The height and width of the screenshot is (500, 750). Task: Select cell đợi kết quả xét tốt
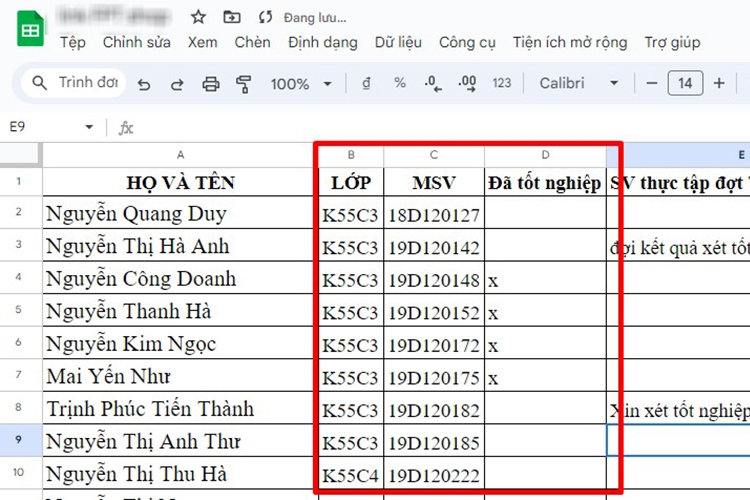(678, 245)
